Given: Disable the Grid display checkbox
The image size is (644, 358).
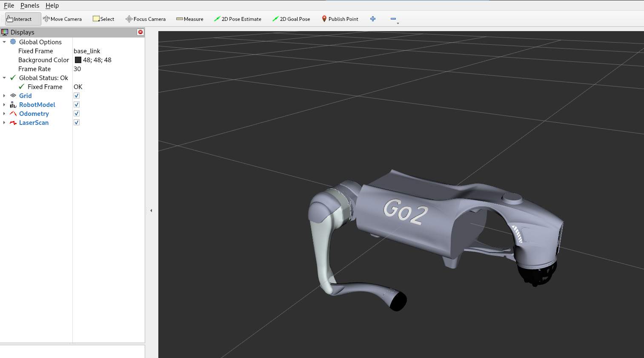Looking at the screenshot, I should (x=77, y=95).
